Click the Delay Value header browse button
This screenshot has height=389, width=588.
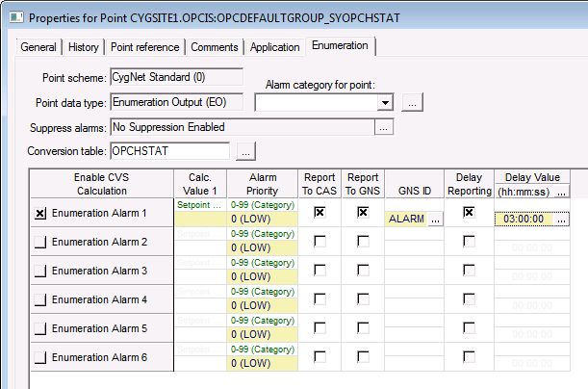(x=561, y=192)
